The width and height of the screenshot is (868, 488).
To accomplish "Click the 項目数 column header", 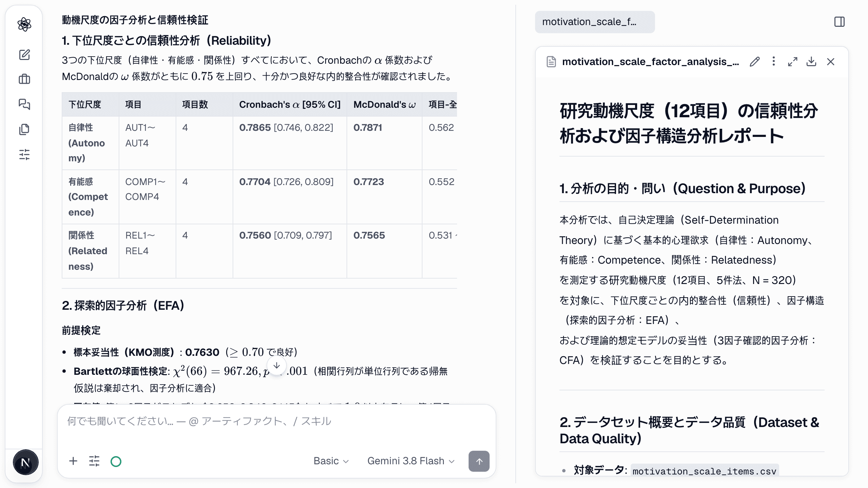I will pos(204,105).
